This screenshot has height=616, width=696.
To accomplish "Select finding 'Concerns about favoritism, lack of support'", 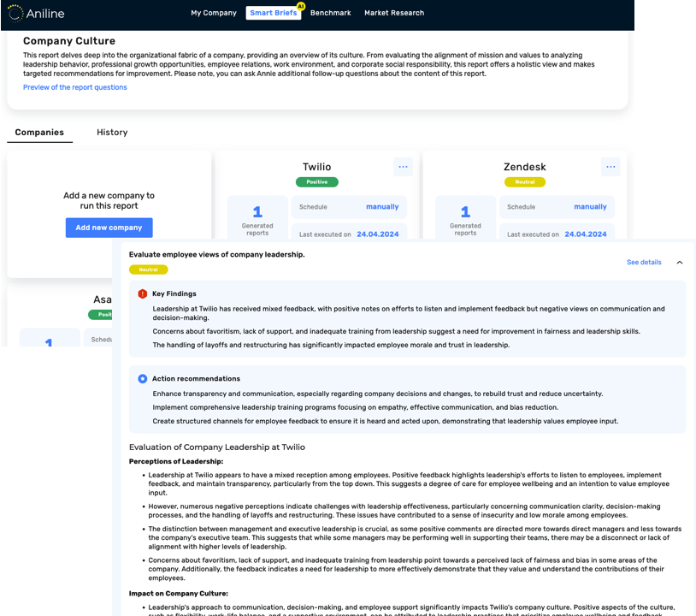I will (x=397, y=331).
